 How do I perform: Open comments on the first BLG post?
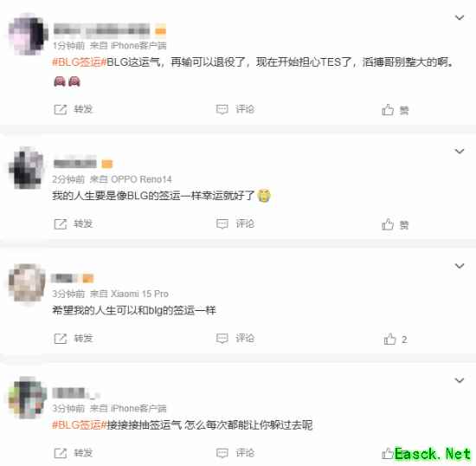coord(235,109)
